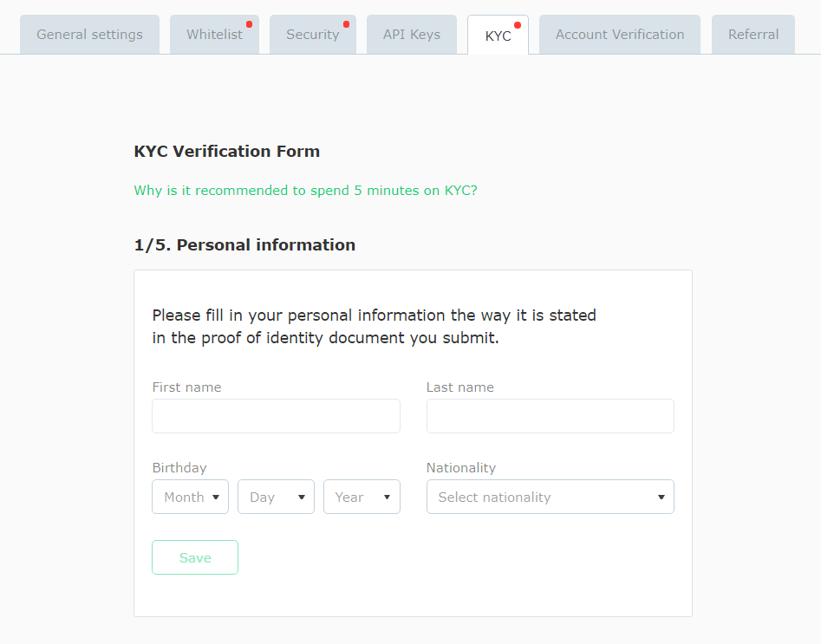Open the API Keys tab
821x644 pixels.
(x=411, y=35)
